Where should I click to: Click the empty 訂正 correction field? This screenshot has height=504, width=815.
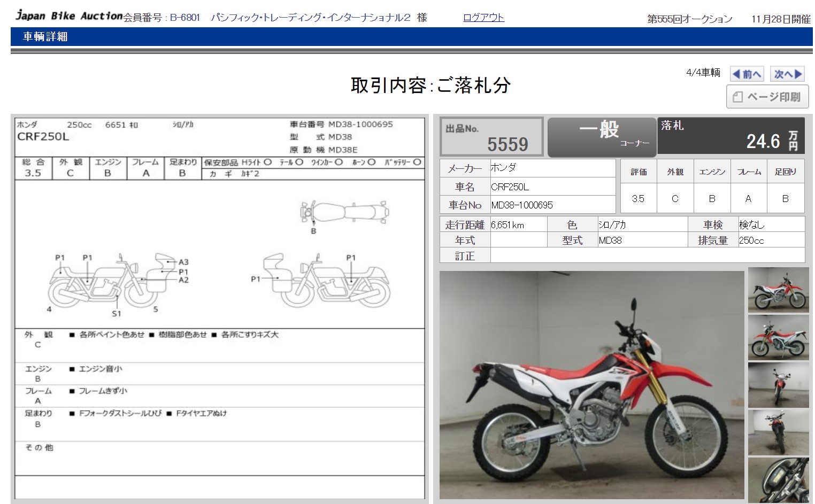coord(647,256)
